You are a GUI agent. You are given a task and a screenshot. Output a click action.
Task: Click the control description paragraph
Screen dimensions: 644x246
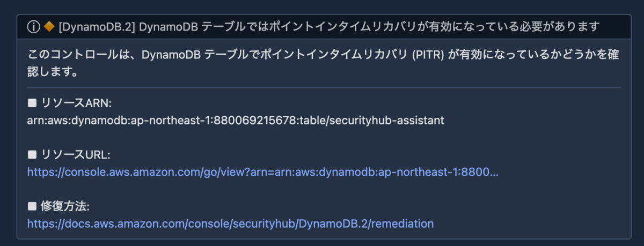pyautogui.click(x=324, y=63)
